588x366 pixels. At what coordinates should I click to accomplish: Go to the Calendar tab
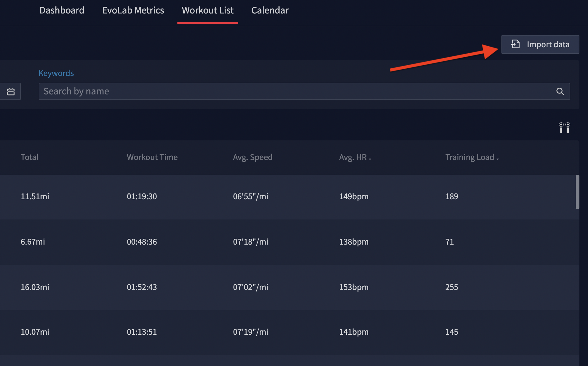tap(270, 10)
